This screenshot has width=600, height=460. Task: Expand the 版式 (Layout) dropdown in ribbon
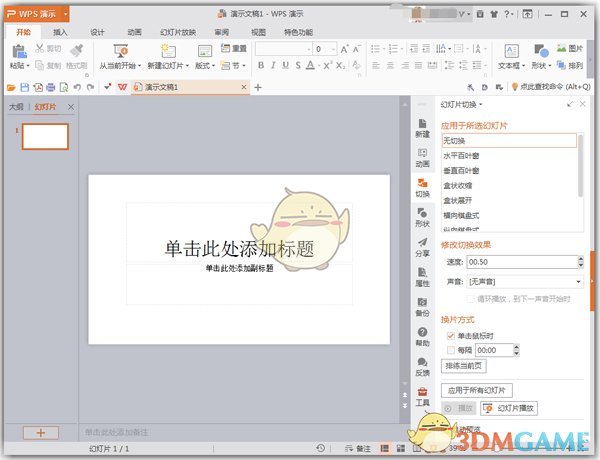coord(205,65)
